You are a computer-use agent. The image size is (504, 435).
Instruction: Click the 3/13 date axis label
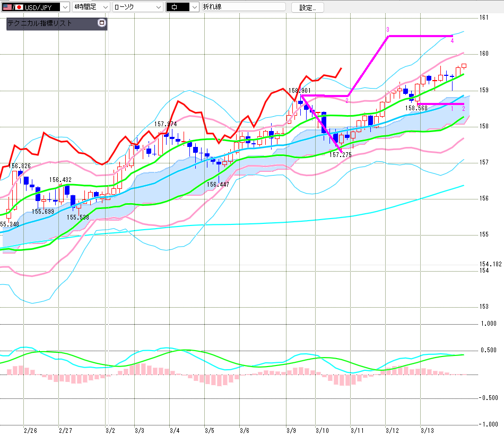tap(428, 430)
